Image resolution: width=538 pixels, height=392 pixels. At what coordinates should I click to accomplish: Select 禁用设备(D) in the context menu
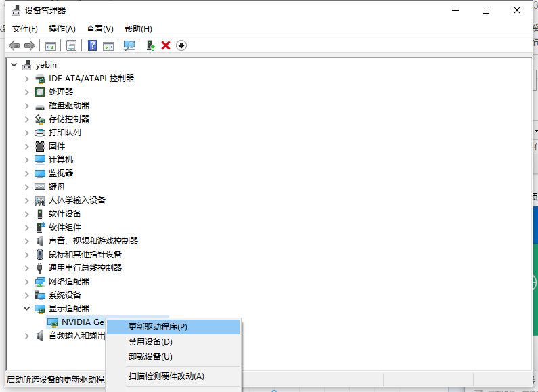(x=150, y=342)
